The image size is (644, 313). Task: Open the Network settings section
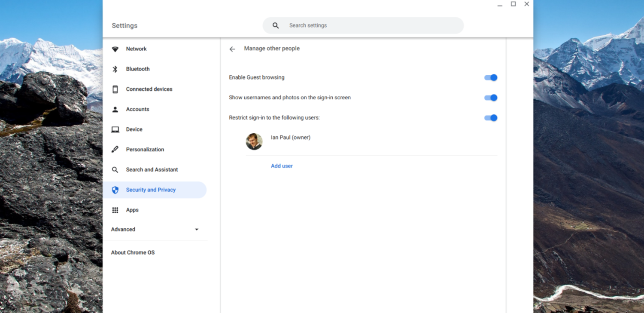[155, 49]
